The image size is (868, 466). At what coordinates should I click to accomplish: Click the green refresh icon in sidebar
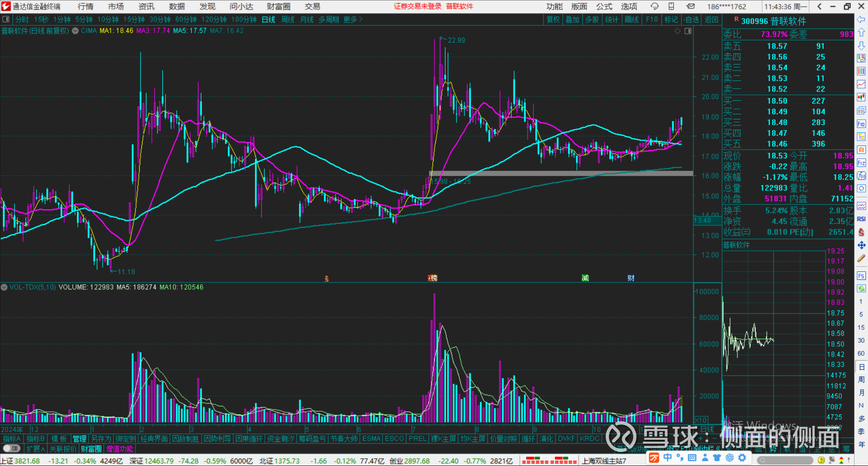[x=861, y=288]
